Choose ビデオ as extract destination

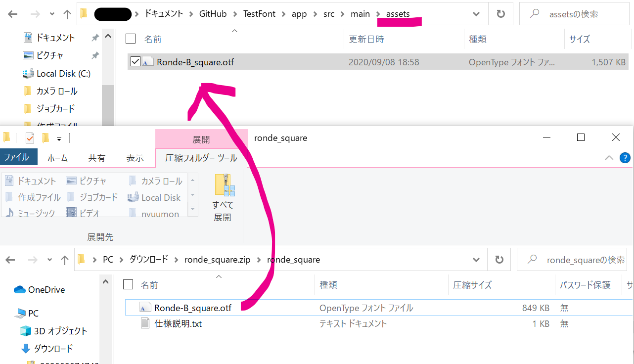[x=83, y=213]
